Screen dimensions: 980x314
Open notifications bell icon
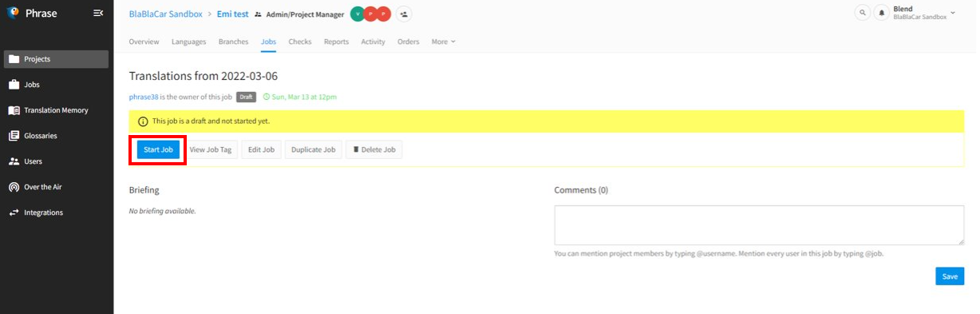point(881,14)
